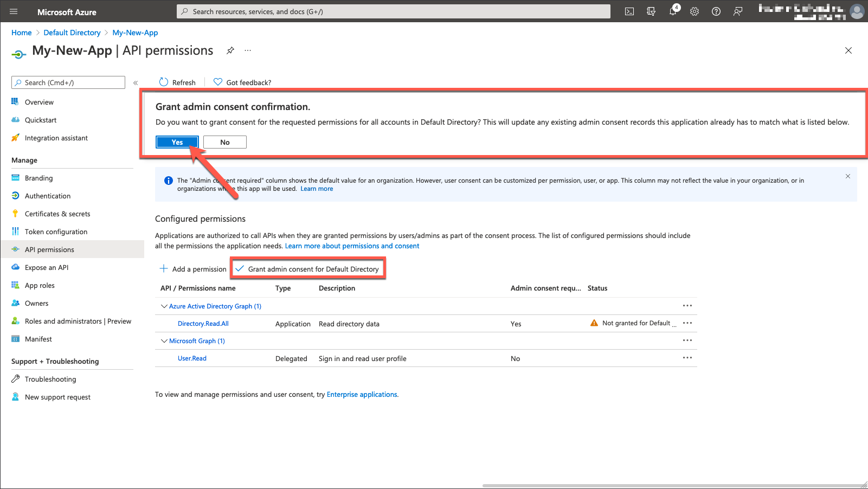Viewport: 868px width, 489px height.
Task: Click Add a permission
Action: 193,269
